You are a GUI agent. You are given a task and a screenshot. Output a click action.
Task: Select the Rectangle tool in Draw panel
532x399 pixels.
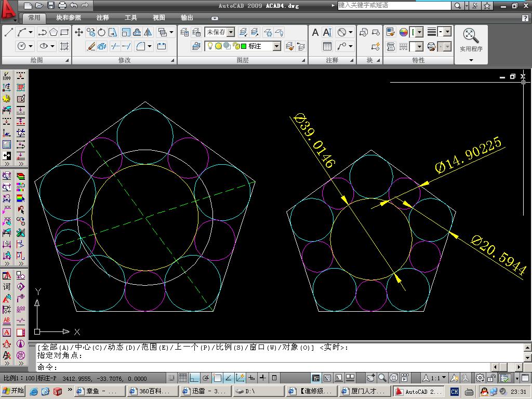(x=64, y=33)
